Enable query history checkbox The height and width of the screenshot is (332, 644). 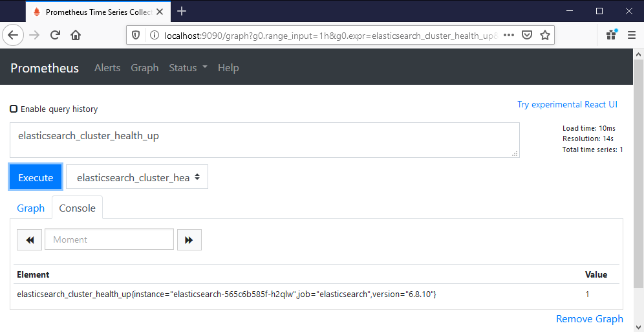tap(14, 109)
